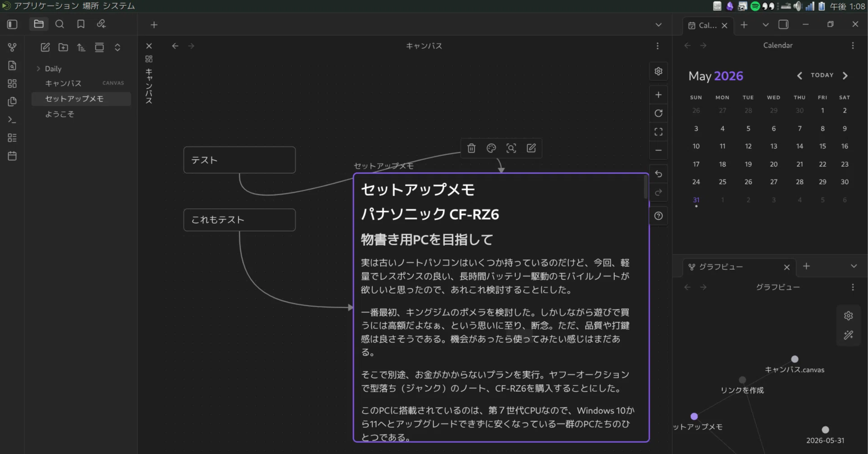
Task: Open Calendar pane more options
Action: point(853,46)
